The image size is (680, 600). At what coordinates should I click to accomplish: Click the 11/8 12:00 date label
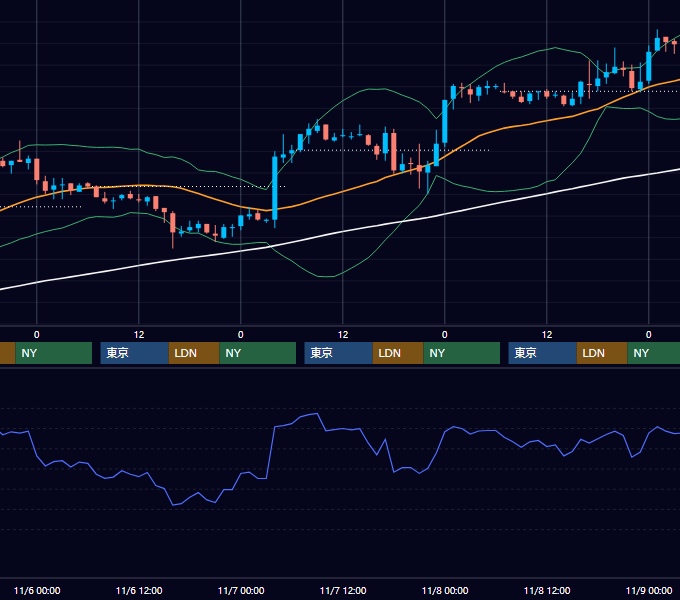pyautogui.click(x=547, y=590)
